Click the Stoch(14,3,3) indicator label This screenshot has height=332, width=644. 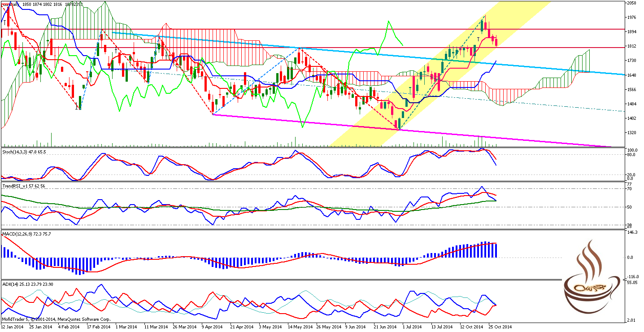point(24,152)
